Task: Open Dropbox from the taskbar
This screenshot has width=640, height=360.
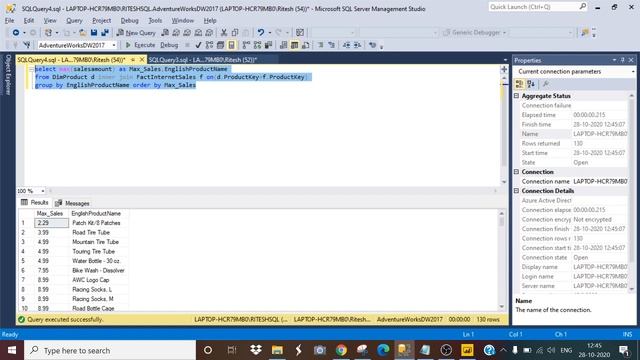Action: 256,350
